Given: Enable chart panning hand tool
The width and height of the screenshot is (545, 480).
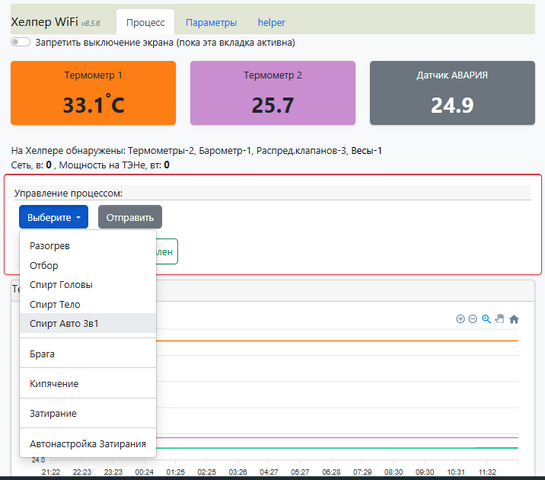Looking at the screenshot, I should coord(500,319).
